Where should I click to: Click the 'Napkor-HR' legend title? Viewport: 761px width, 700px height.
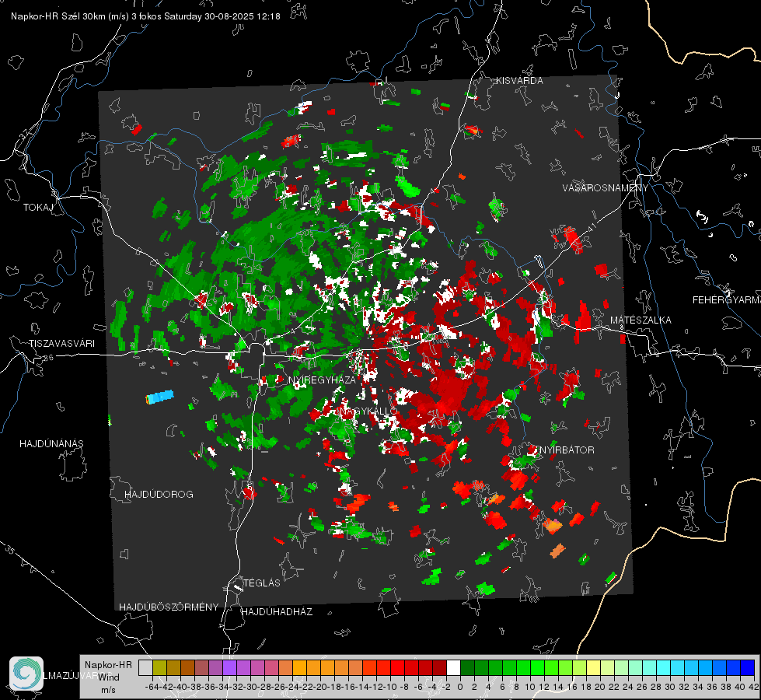[x=108, y=665]
